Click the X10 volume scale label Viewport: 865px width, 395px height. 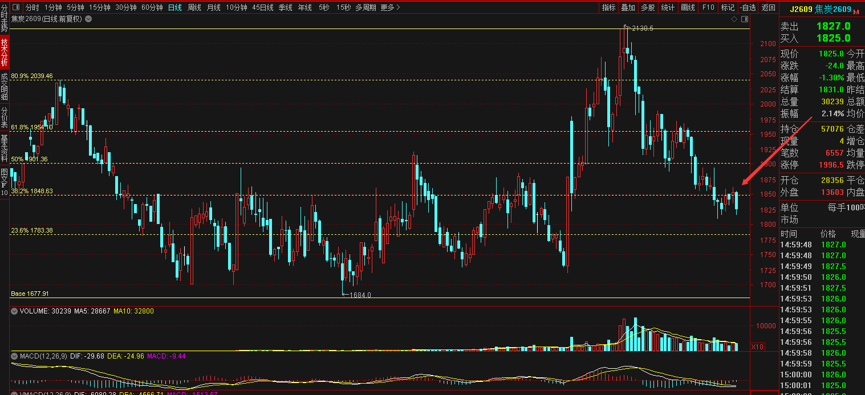758,346
